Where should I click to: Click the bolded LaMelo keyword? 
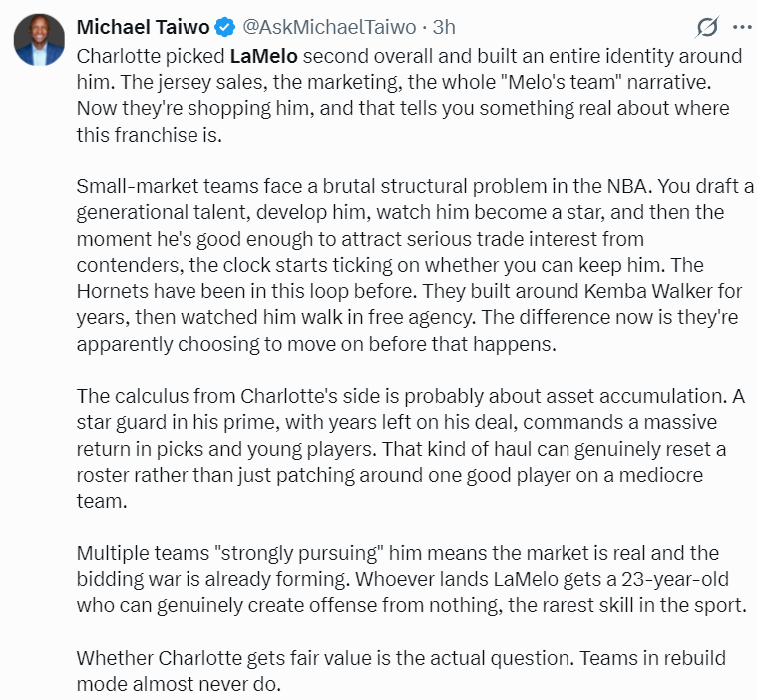point(263,56)
